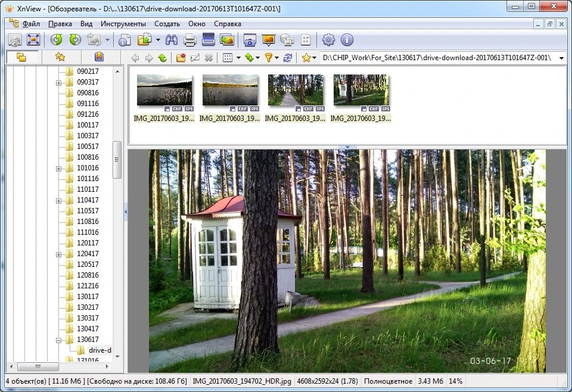This screenshot has width=572, height=392.
Task: Expand the 090317 folder node
Action: [58, 82]
